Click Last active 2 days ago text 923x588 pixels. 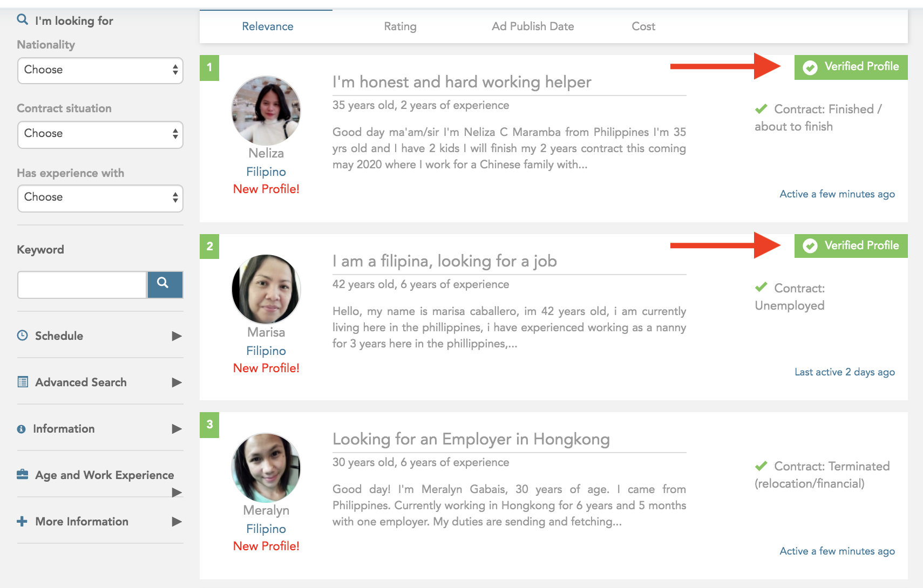click(x=845, y=372)
